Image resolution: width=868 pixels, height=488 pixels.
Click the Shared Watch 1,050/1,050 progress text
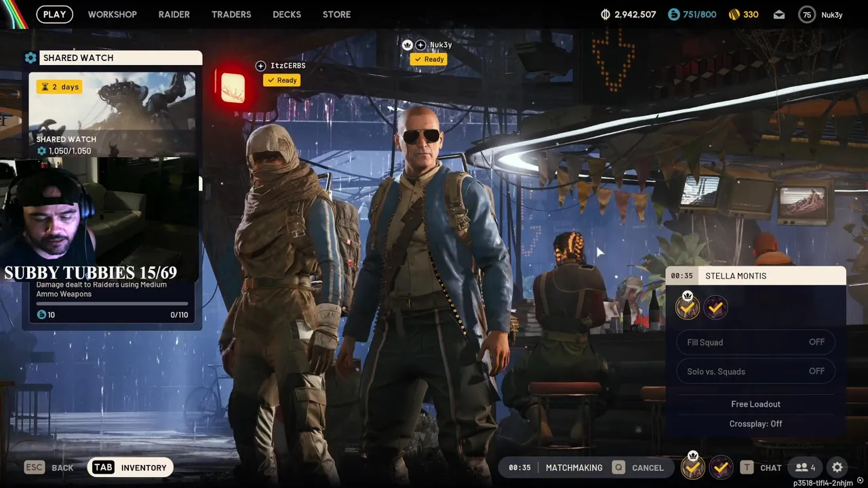point(70,151)
